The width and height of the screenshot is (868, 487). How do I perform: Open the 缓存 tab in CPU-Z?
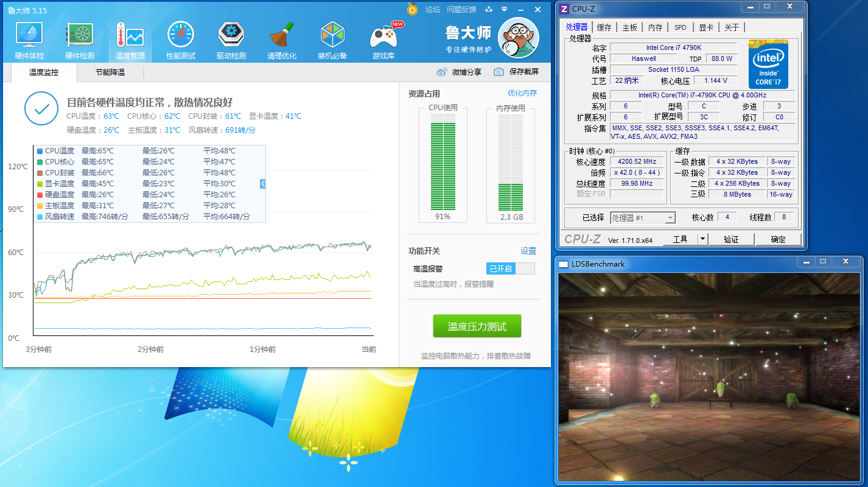(x=604, y=27)
